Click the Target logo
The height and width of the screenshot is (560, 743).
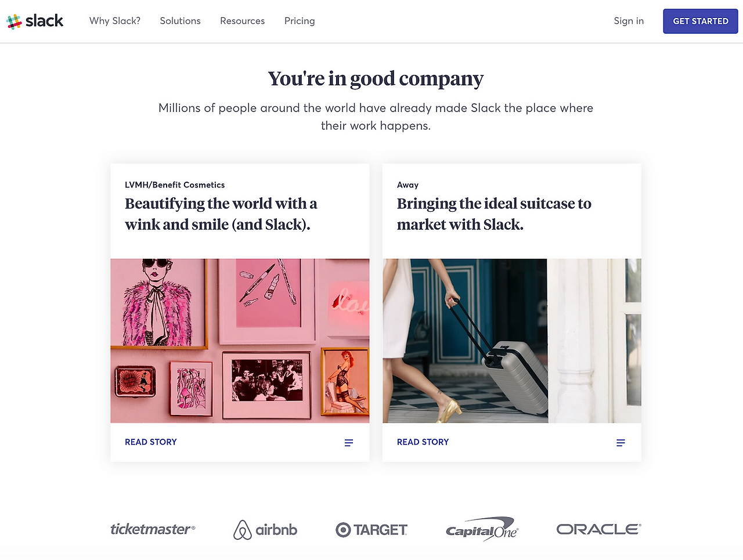371,530
